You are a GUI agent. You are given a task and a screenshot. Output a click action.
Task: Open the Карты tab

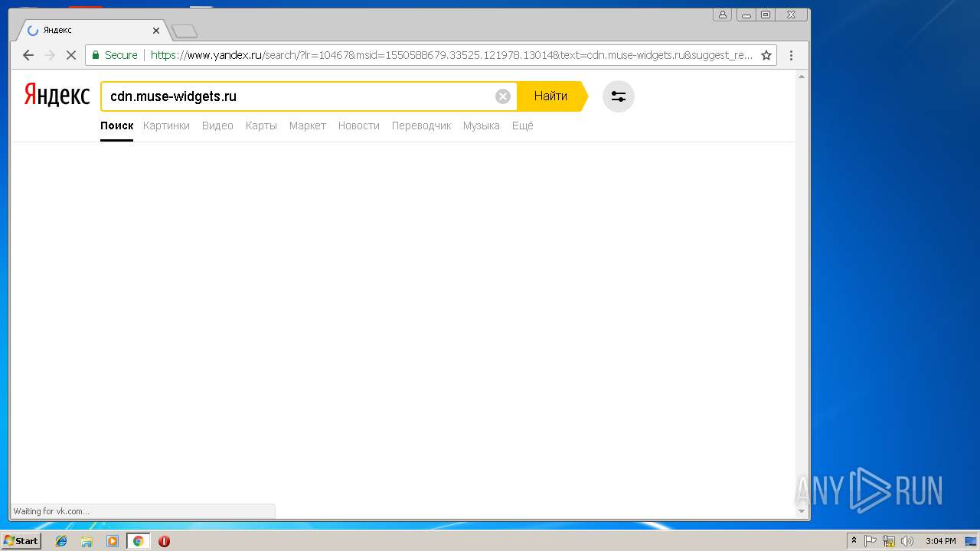tap(261, 126)
